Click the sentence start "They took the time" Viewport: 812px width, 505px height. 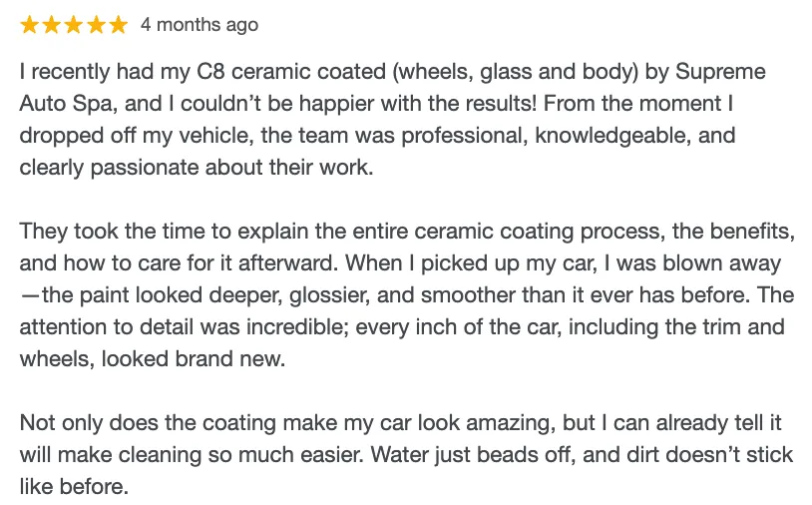pos(98,233)
